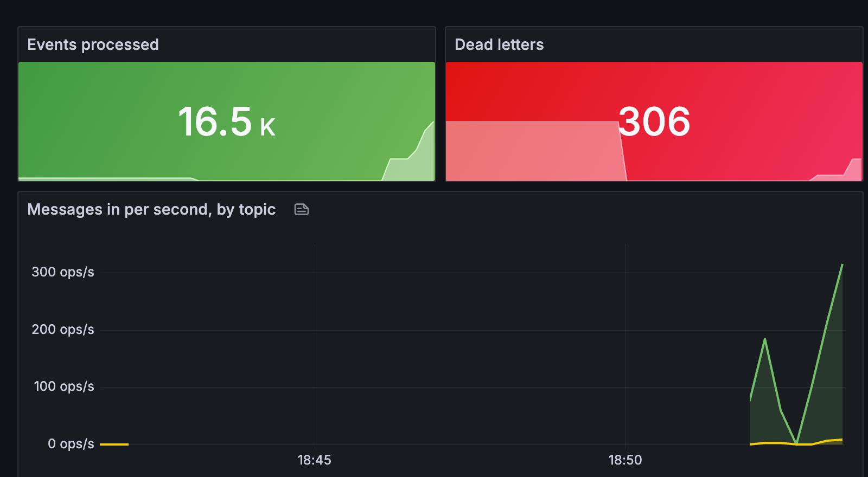This screenshot has width=868, height=477.
Task: Open the Events processed panel title
Action: (93, 44)
